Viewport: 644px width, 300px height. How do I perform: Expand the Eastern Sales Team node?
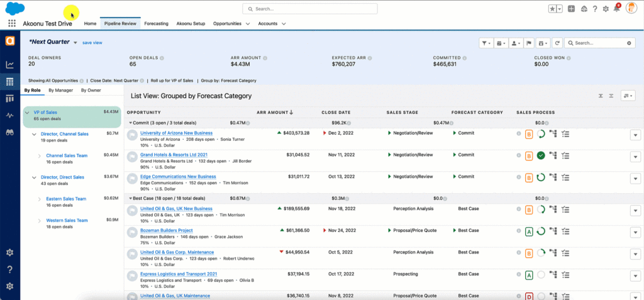(x=39, y=199)
